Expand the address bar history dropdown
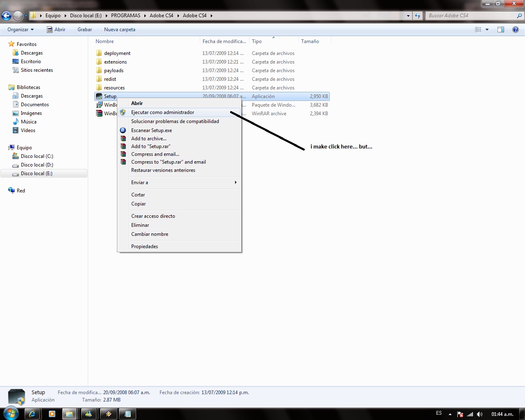525x420 pixels. [408, 16]
